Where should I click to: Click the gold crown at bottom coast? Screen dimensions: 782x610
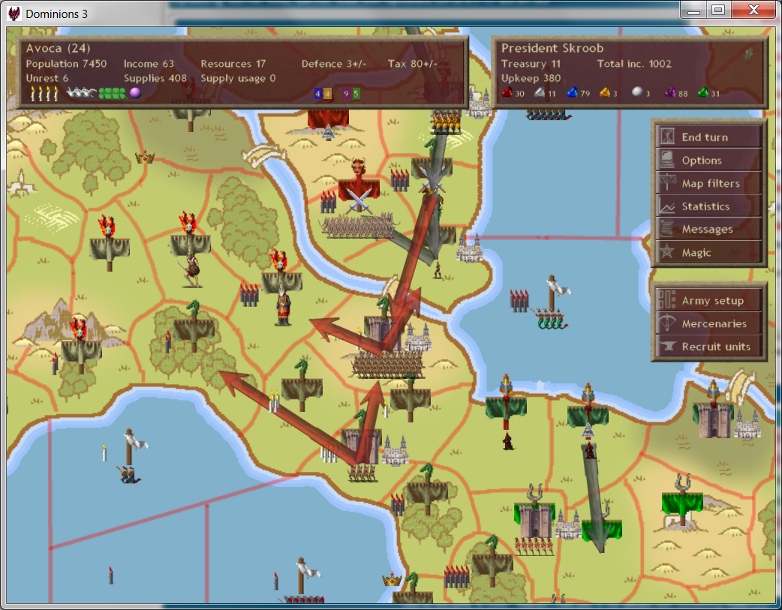(392, 580)
